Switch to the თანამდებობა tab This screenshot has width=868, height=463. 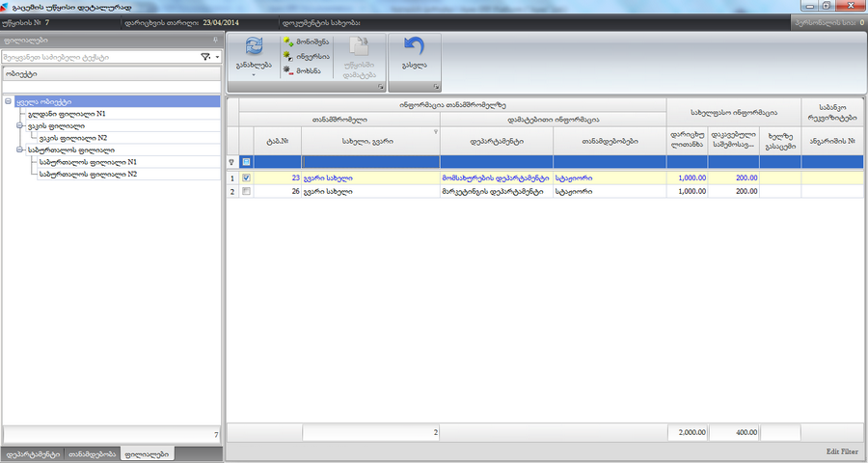click(92, 453)
